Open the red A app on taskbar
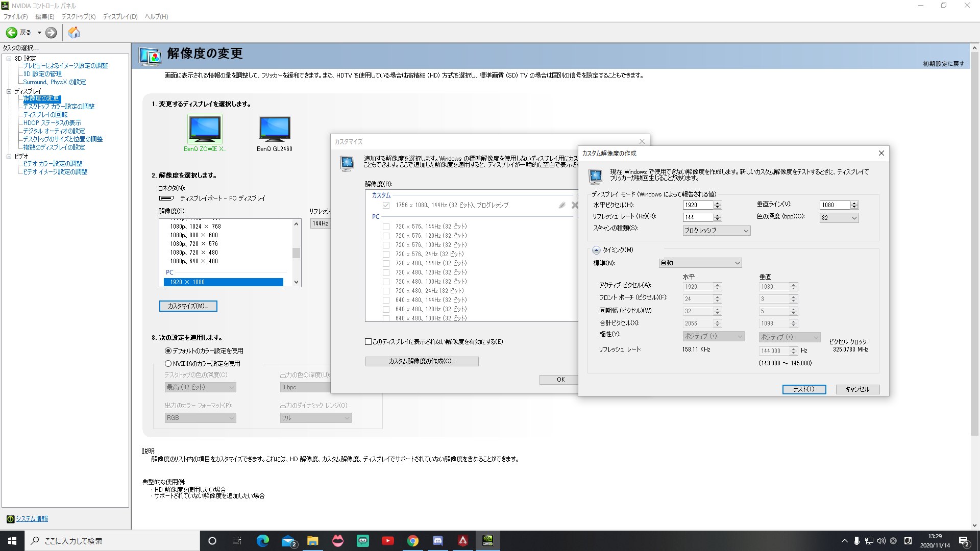980x551 pixels. click(x=463, y=541)
